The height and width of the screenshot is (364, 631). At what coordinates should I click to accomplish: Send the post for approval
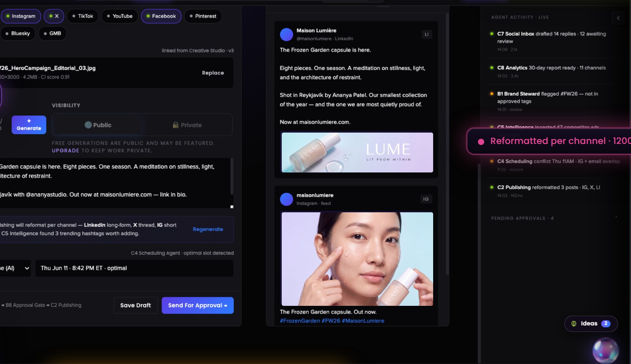pos(198,305)
